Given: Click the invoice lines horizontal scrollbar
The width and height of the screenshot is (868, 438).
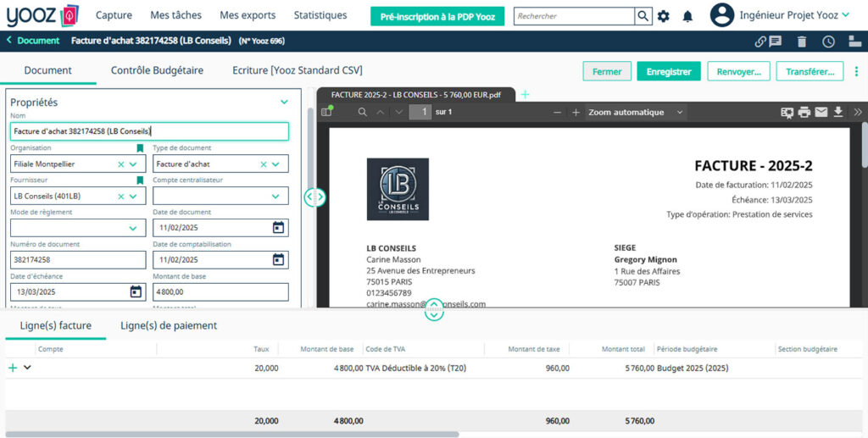Looking at the screenshot, I should coord(232,435).
